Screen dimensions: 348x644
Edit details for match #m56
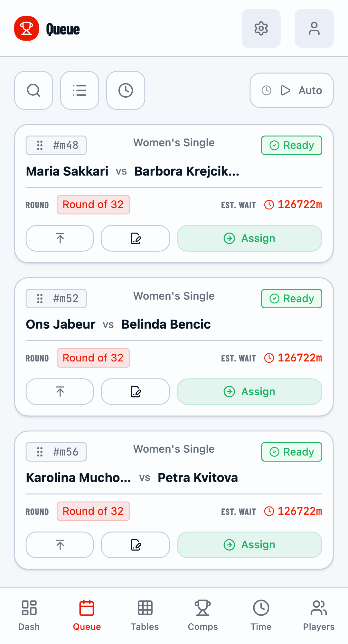click(x=135, y=545)
